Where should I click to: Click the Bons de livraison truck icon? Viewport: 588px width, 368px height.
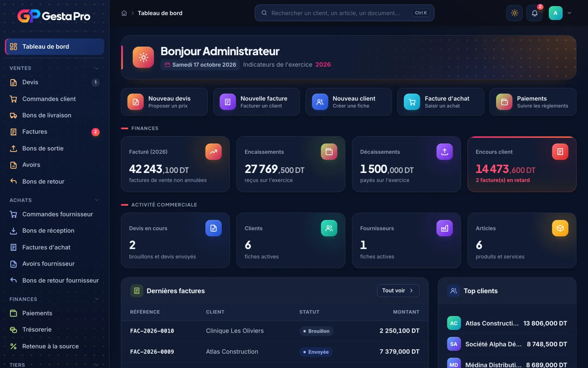[14, 116]
